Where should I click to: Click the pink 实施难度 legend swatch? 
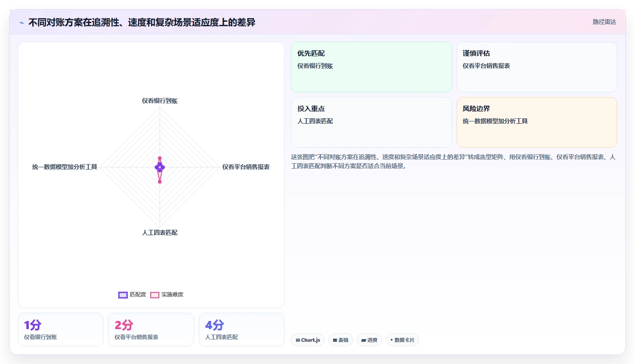tap(155, 295)
